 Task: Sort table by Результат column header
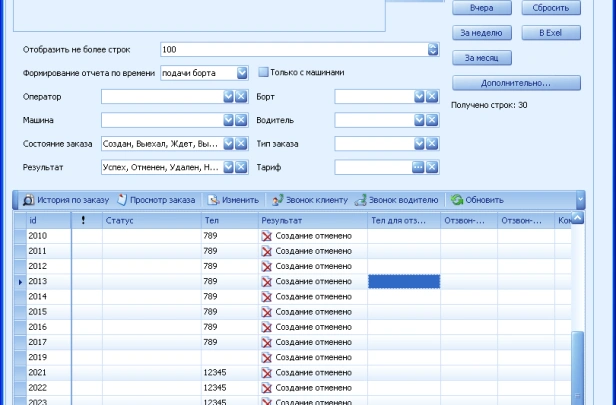pos(311,220)
